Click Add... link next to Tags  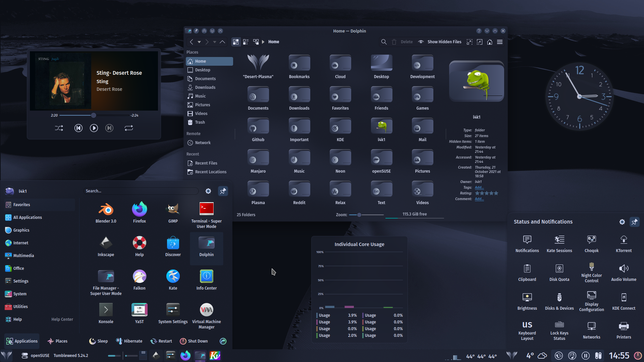coord(479,188)
